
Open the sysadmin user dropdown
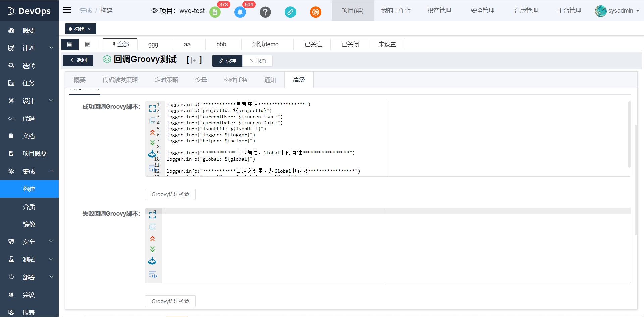click(x=618, y=11)
